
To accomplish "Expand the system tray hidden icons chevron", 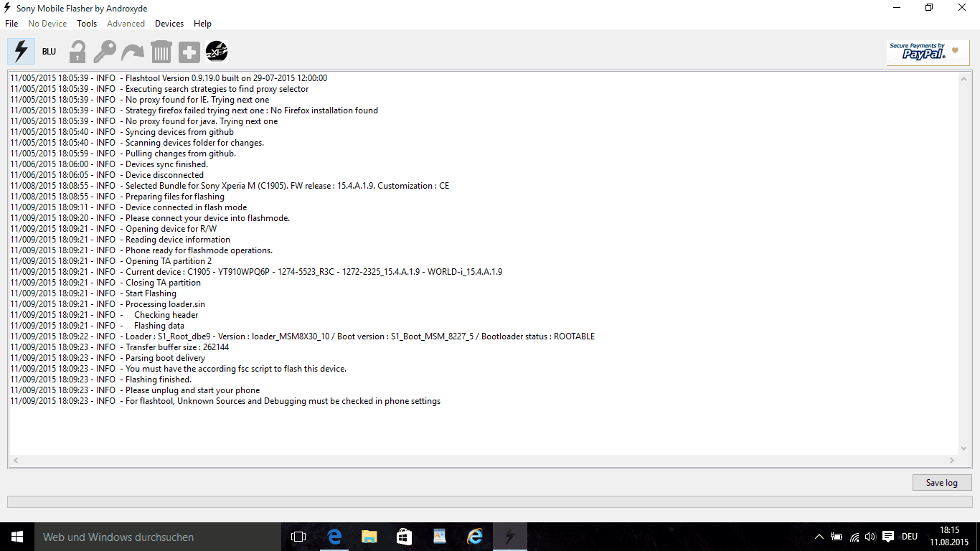I will tap(819, 537).
